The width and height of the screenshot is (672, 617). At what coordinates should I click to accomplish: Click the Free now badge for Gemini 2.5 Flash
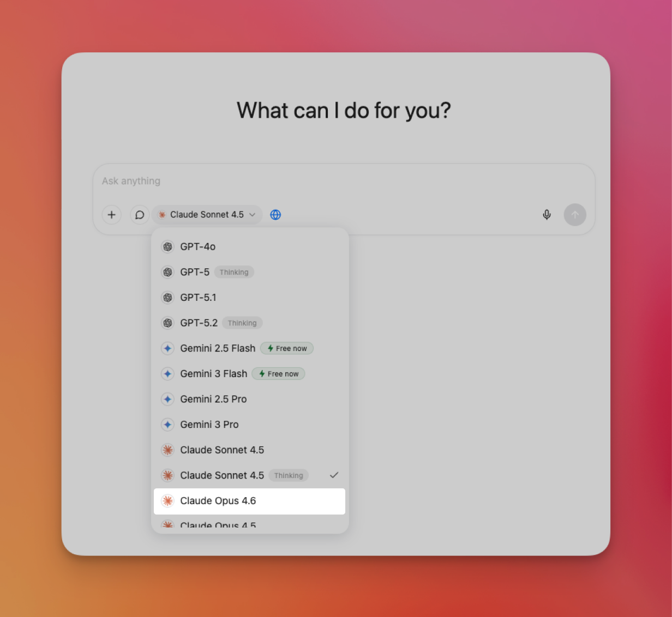pos(287,348)
